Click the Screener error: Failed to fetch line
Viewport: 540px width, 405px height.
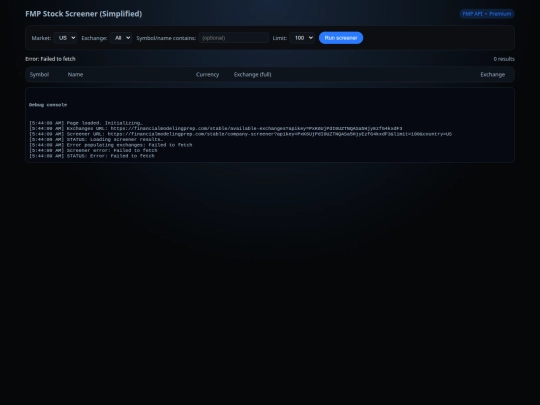pyautogui.click(x=93, y=150)
